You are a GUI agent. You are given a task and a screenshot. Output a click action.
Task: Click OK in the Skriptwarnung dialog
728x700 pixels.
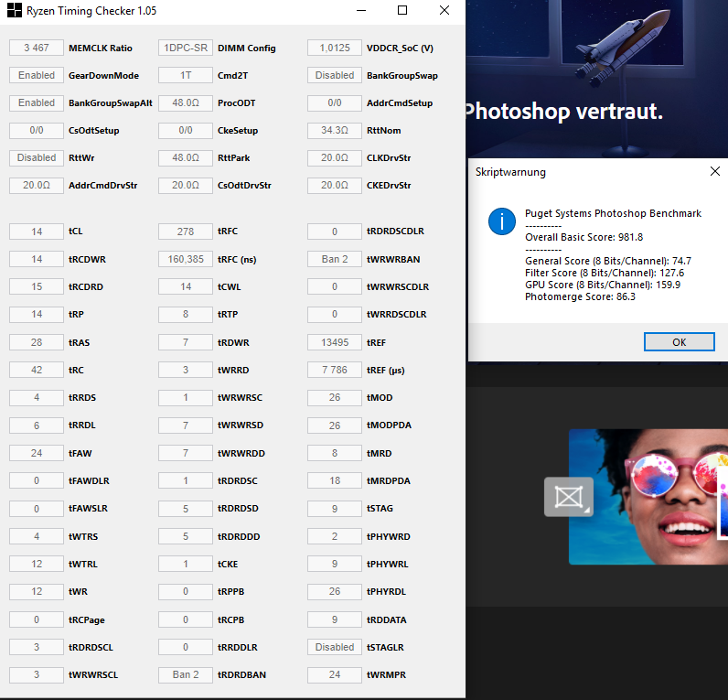pos(679,342)
